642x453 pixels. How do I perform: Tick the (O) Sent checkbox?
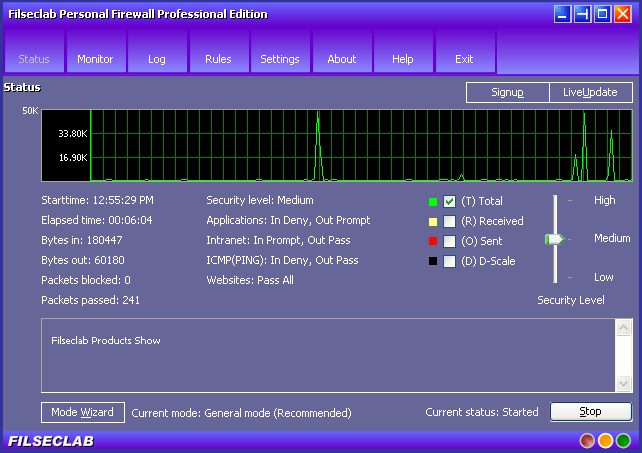coord(450,241)
